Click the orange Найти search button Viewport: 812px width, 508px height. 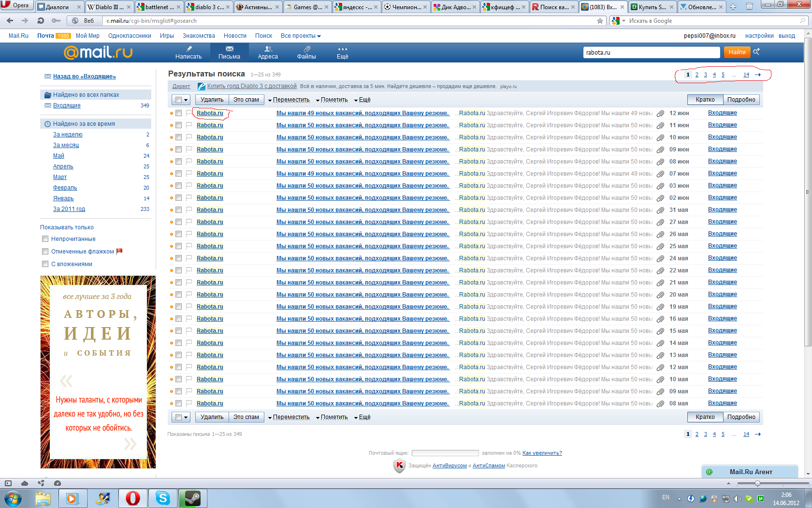[x=737, y=52]
